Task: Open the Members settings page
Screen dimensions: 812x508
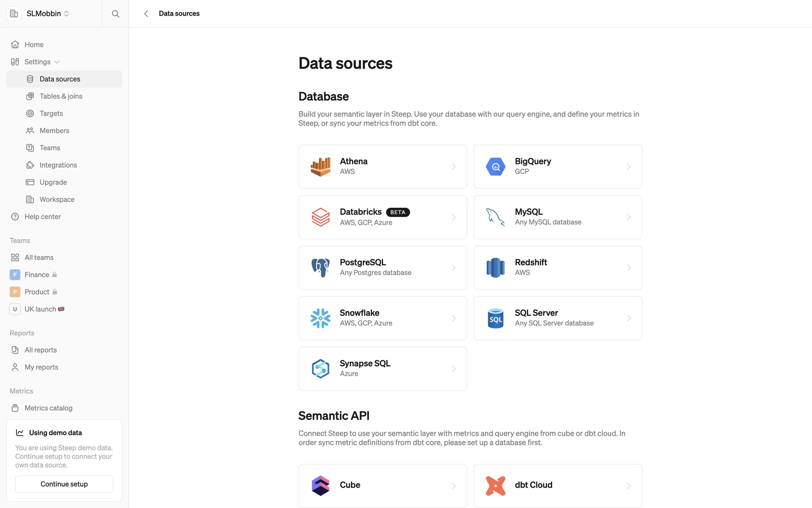Action: [x=54, y=130]
